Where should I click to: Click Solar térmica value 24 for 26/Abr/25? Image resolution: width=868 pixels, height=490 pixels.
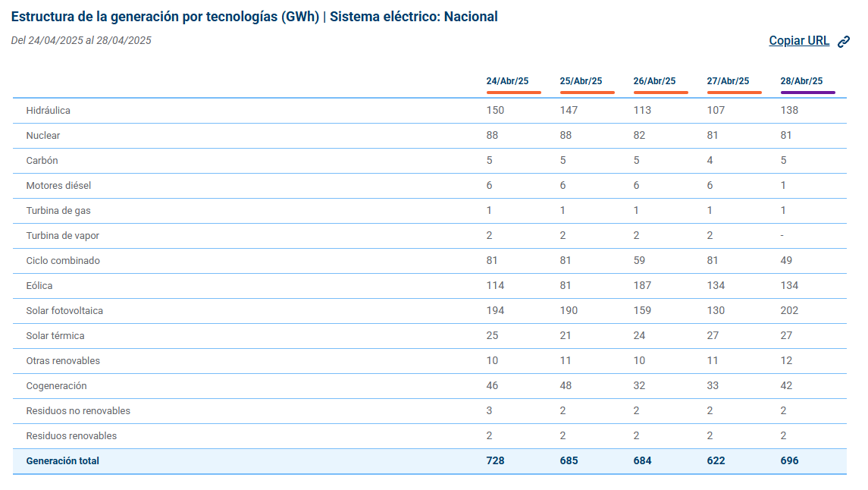[x=639, y=335]
